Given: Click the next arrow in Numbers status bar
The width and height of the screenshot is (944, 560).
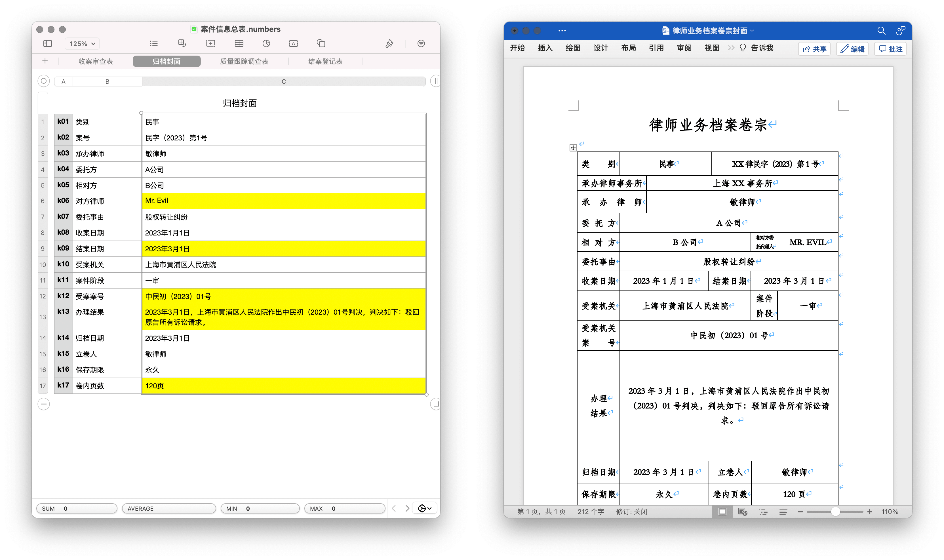Looking at the screenshot, I should point(407,508).
